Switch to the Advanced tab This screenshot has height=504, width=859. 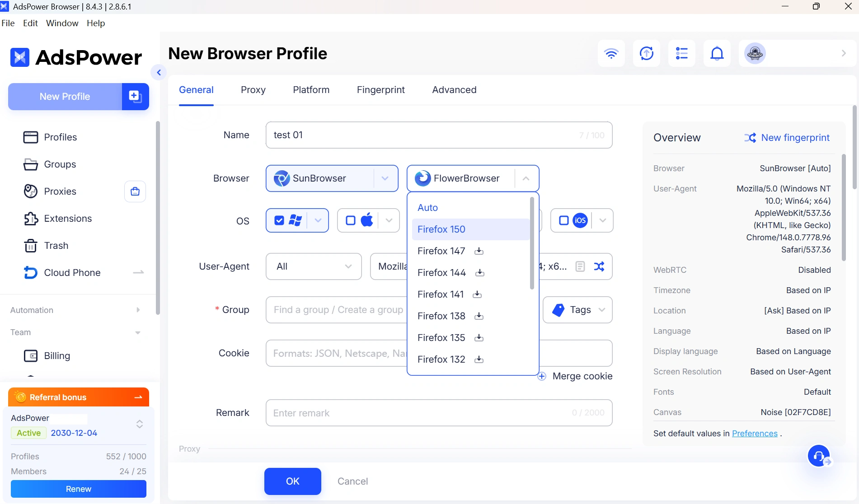coord(454,90)
